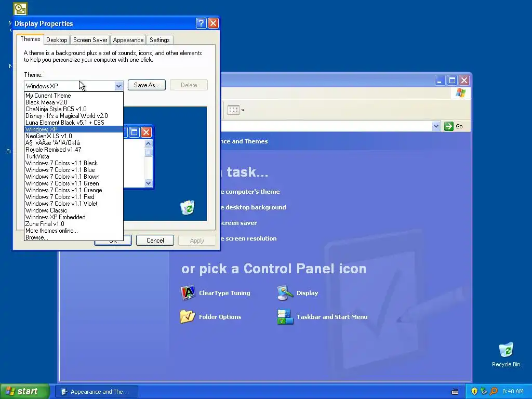Open the Views button dropdown arrow

tap(243, 110)
